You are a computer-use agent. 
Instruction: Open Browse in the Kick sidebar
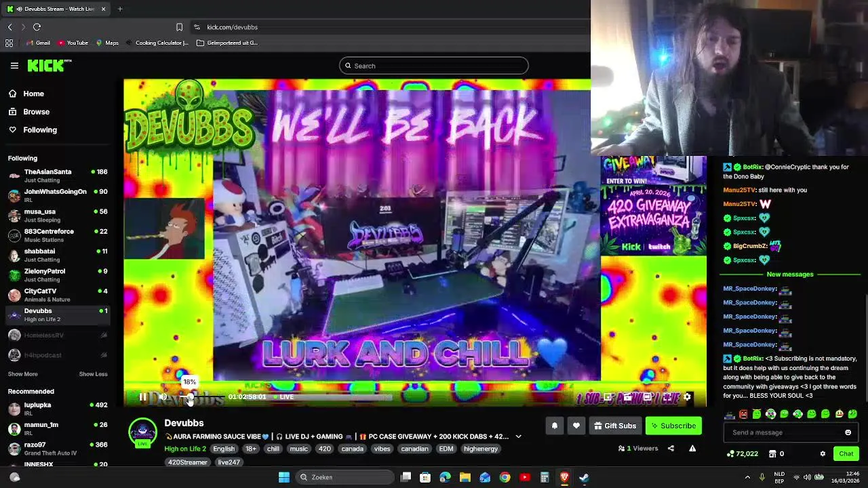click(x=36, y=112)
